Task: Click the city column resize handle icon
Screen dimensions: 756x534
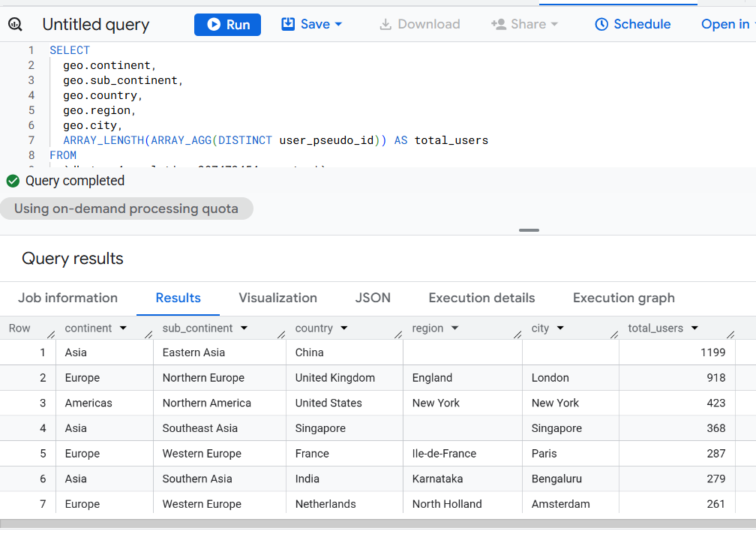Action: click(x=613, y=334)
